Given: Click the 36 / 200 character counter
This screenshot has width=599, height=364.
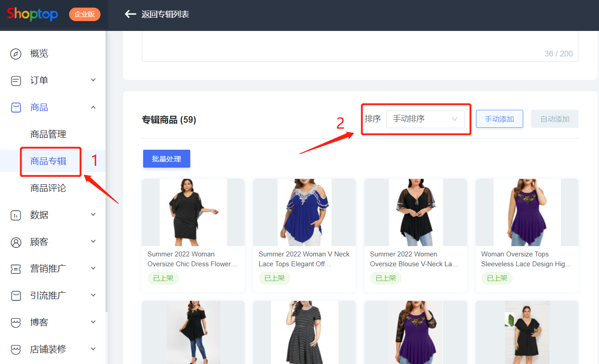Looking at the screenshot, I should point(559,54).
